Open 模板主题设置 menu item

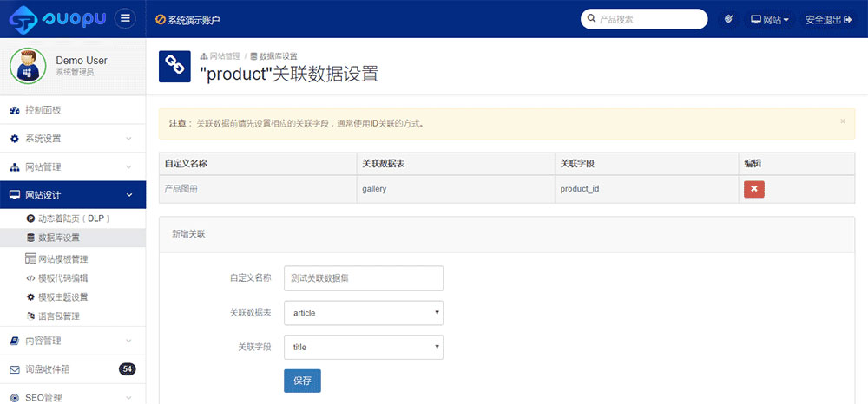73,296
